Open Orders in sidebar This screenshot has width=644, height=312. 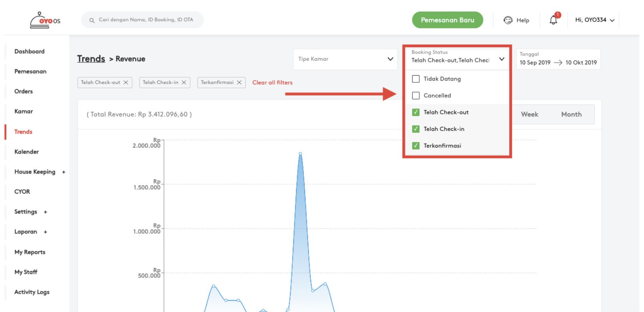pyautogui.click(x=24, y=92)
